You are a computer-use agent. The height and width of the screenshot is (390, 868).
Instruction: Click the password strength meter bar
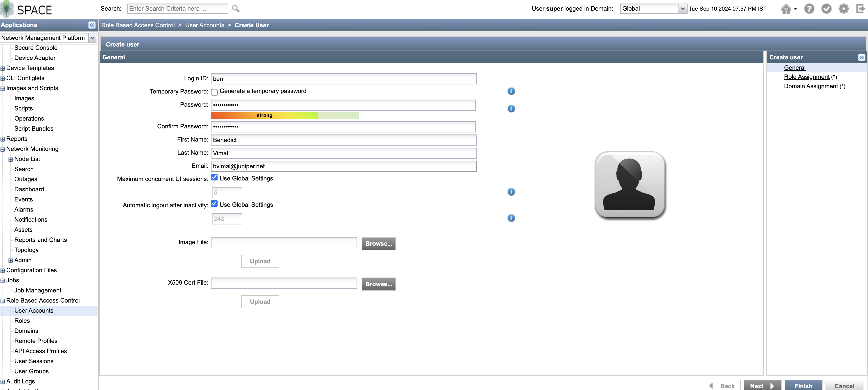285,116
